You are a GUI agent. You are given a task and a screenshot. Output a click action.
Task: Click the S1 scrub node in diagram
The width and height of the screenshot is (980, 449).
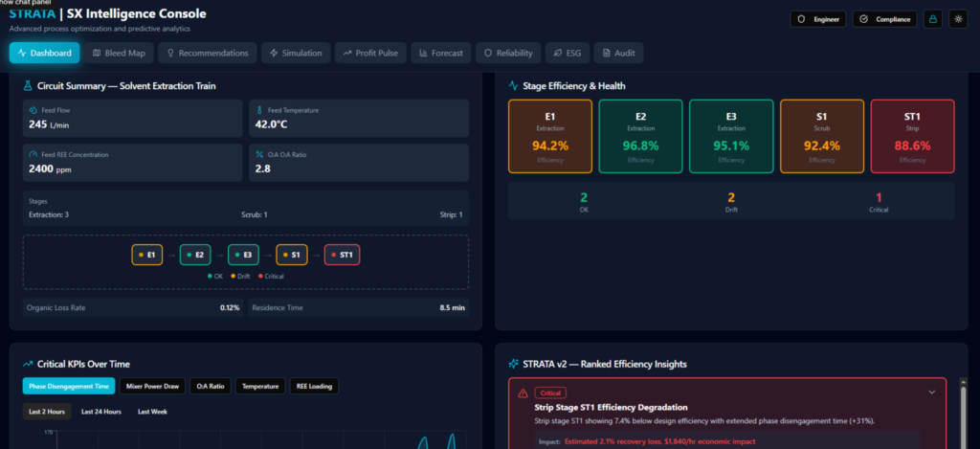tap(292, 255)
